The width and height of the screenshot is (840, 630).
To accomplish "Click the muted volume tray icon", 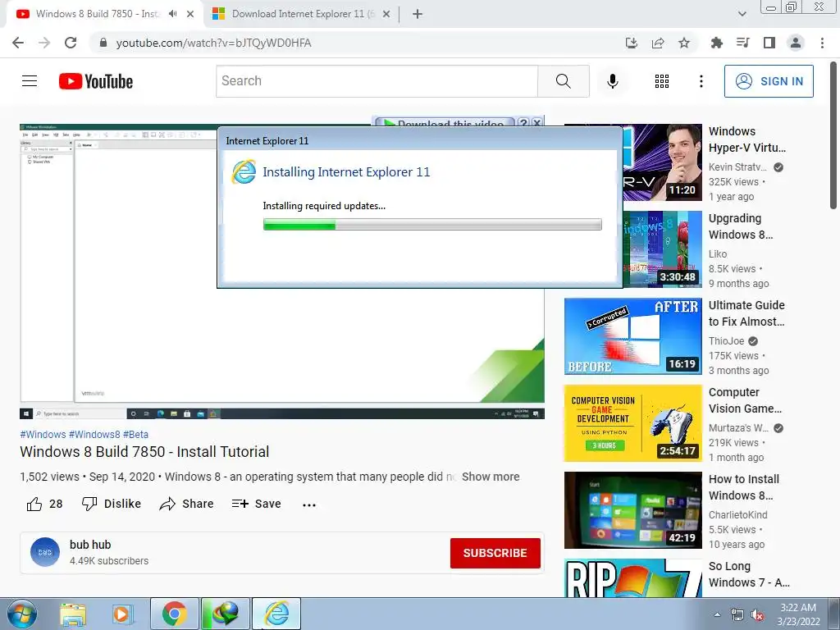I will coord(757,615).
